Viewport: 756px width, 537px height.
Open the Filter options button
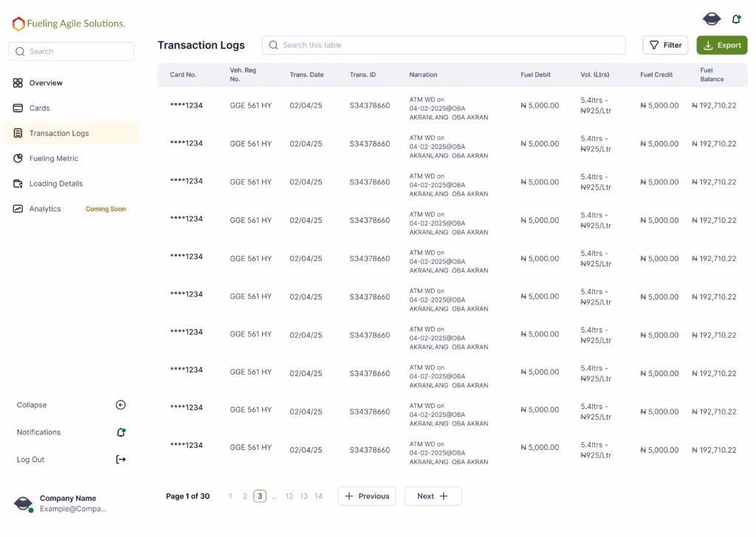665,45
